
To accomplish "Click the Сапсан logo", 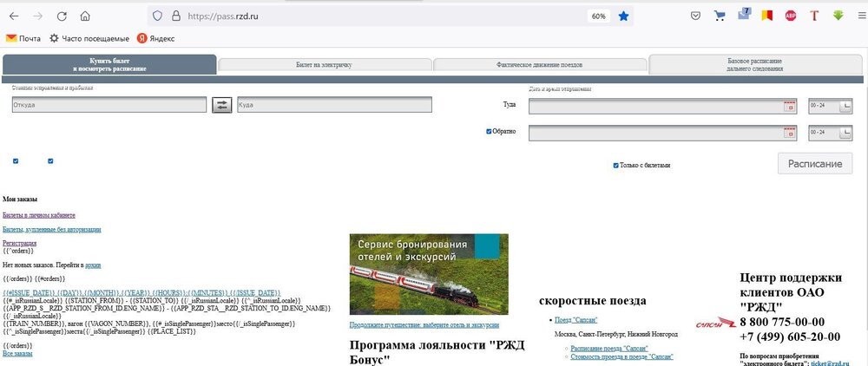I will [716, 323].
